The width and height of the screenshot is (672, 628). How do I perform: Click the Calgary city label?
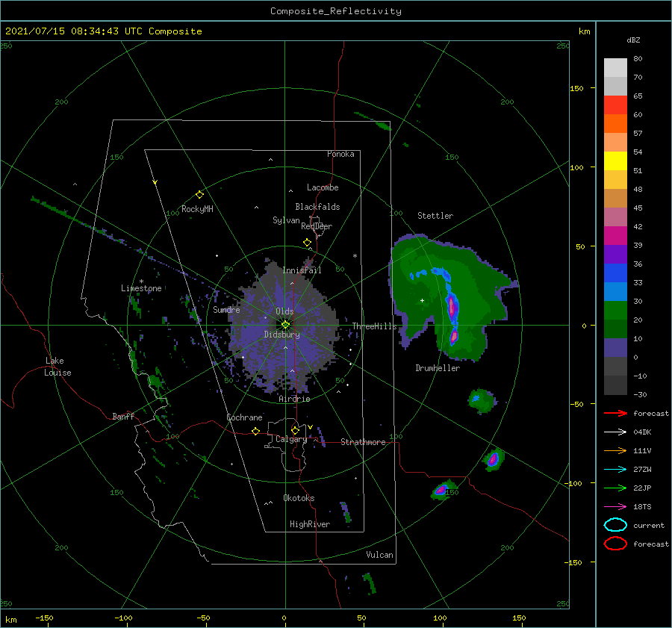(x=291, y=439)
